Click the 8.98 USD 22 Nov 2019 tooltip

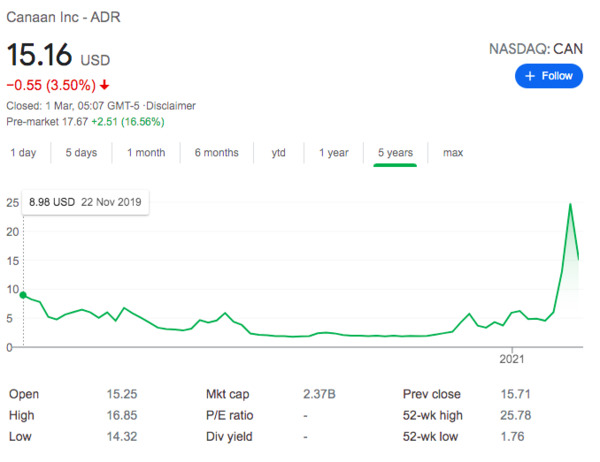(85, 202)
